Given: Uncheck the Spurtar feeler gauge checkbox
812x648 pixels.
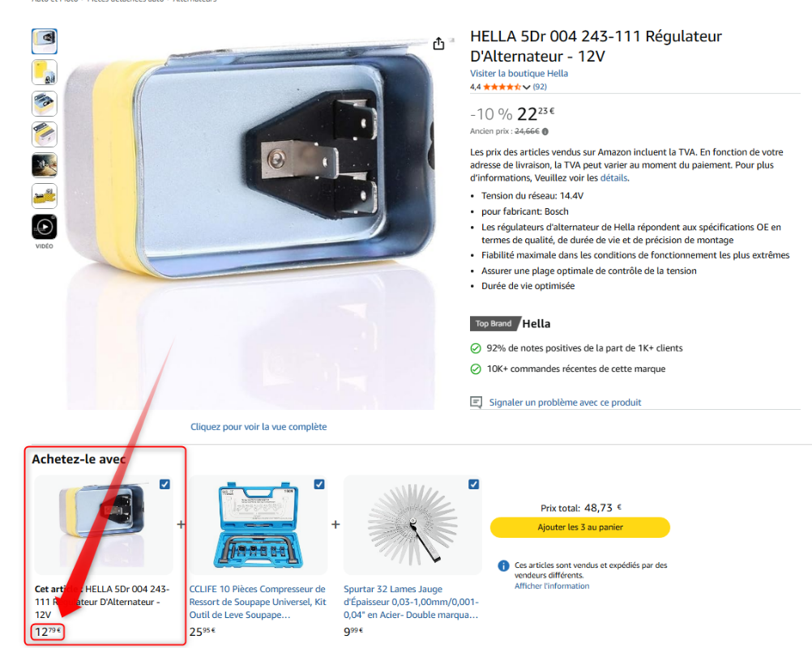Looking at the screenshot, I should [473, 484].
